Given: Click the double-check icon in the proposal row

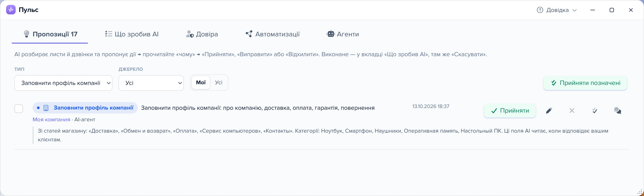Looking at the screenshot, I should 595,111.
